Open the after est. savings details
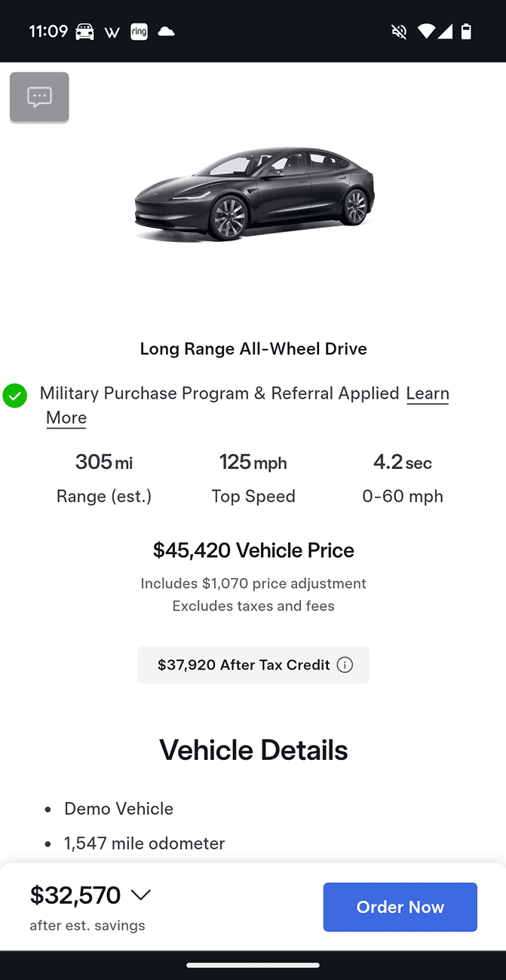 click(x=87, y=924)
